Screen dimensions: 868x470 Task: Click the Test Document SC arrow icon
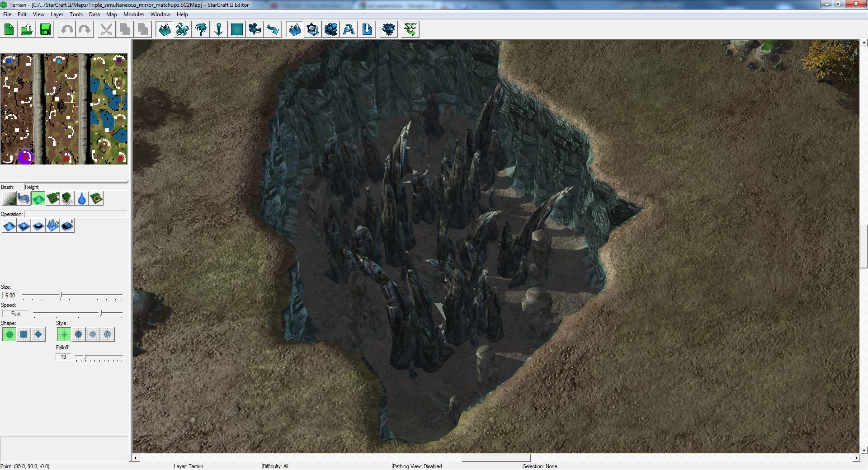pos(410,30)
